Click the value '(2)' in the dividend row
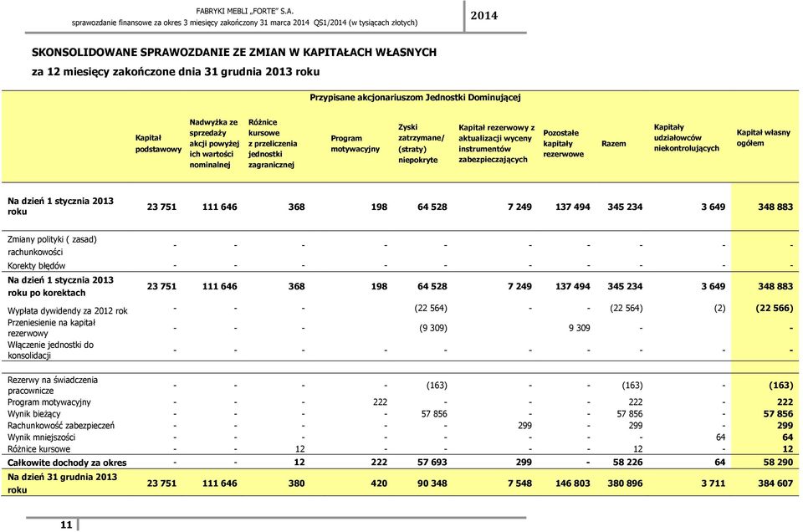Image resolution: width=803 pixels, height=532 pixels. [x=719, y=309]
